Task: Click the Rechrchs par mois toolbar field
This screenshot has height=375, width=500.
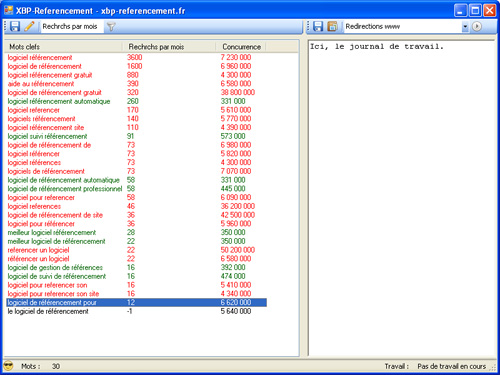Action: point(71,26)
